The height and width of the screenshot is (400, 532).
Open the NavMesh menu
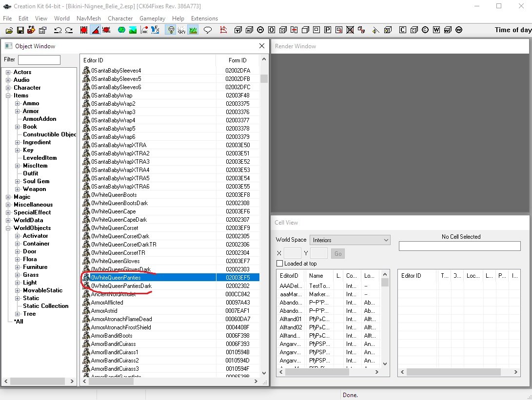click(88, 19)
